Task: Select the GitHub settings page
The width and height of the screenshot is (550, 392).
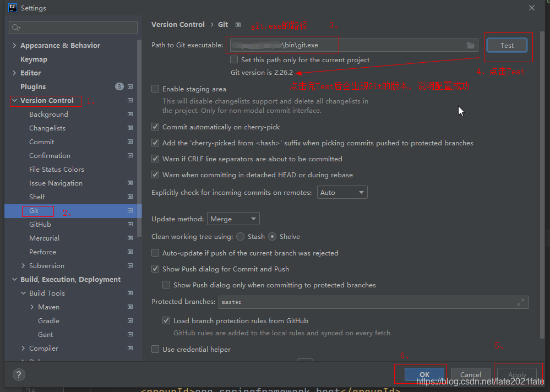Action: [x=40, y=225]
